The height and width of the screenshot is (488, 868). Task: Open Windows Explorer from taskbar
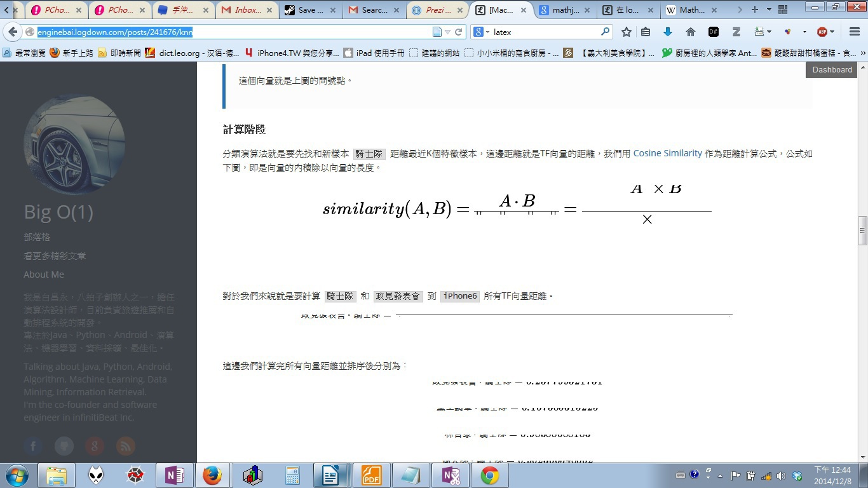pyautogui.click(x=57, y=475)
